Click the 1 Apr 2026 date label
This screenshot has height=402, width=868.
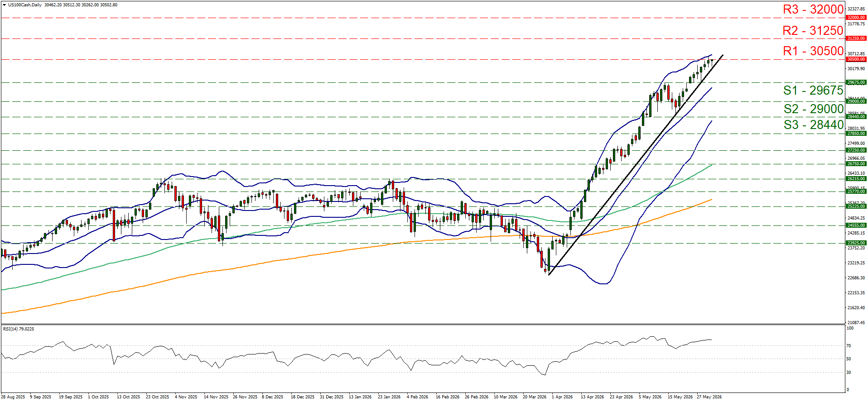click(x=562, y=397)
